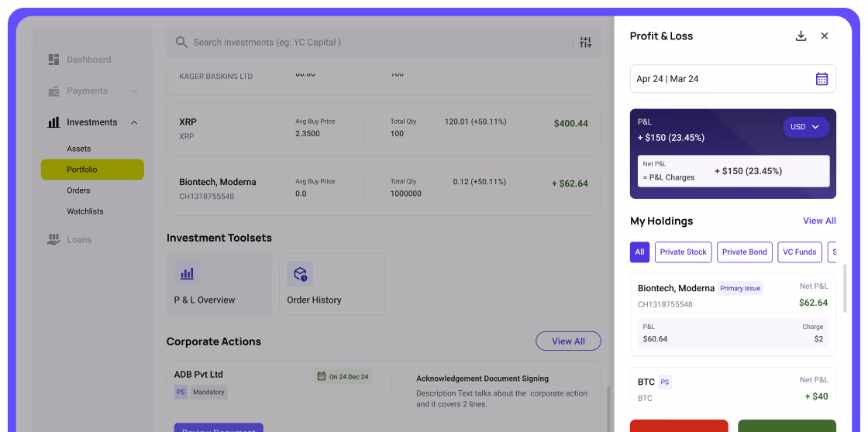Click the PS tag beside BTC
This screenshot has width=868, height=432.
tap(665, 382)
